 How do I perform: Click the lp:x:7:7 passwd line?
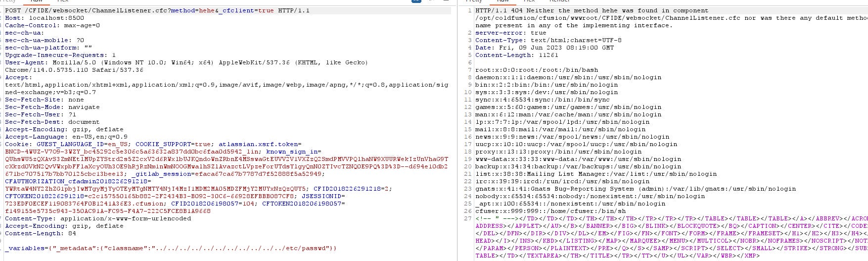[562, 122]
